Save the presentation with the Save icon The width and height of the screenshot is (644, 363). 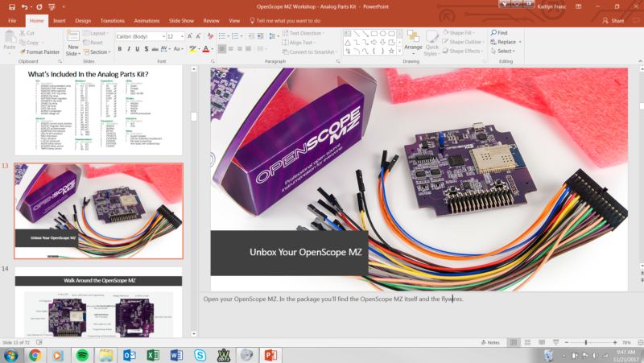[x=12, y=7]
